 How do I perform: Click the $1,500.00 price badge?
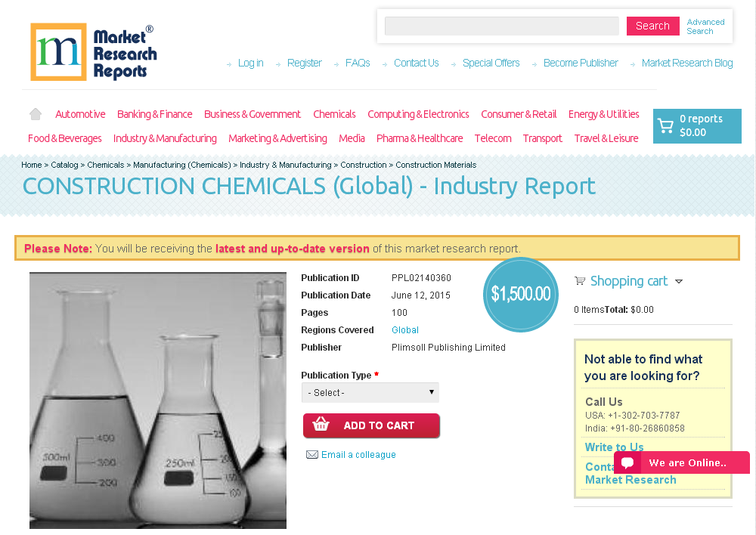pos(520,295)
